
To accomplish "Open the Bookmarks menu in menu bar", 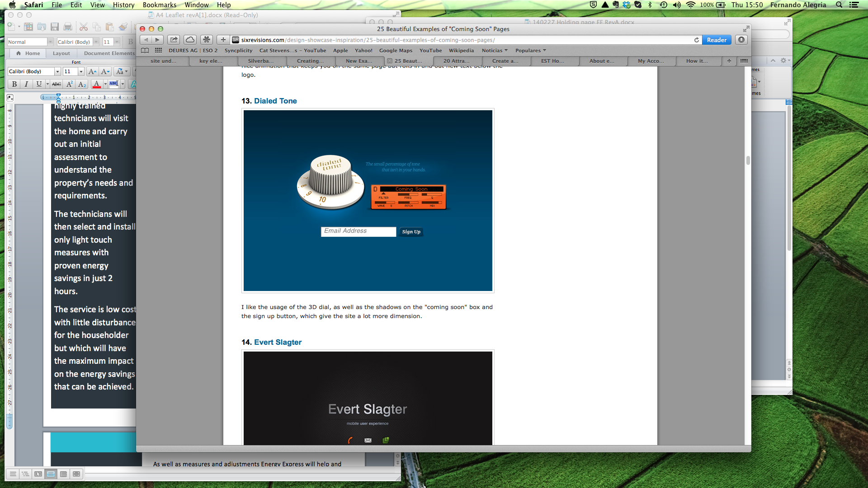I will 159,5.
